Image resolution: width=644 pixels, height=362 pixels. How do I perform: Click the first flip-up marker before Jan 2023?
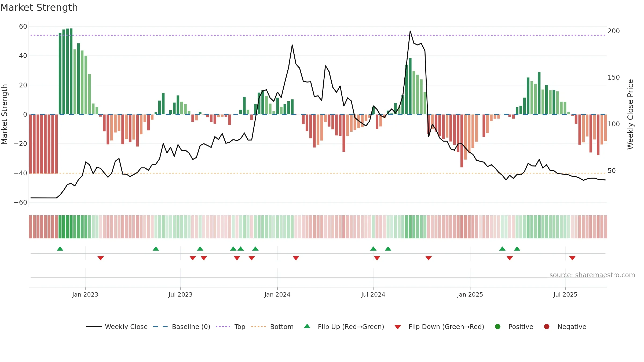click(x=60, y=249)
